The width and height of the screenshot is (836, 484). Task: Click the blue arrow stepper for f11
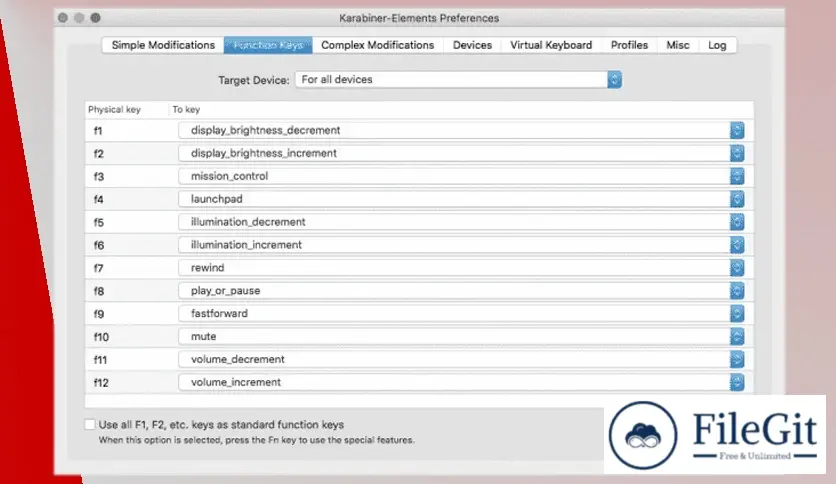[737, 359]
